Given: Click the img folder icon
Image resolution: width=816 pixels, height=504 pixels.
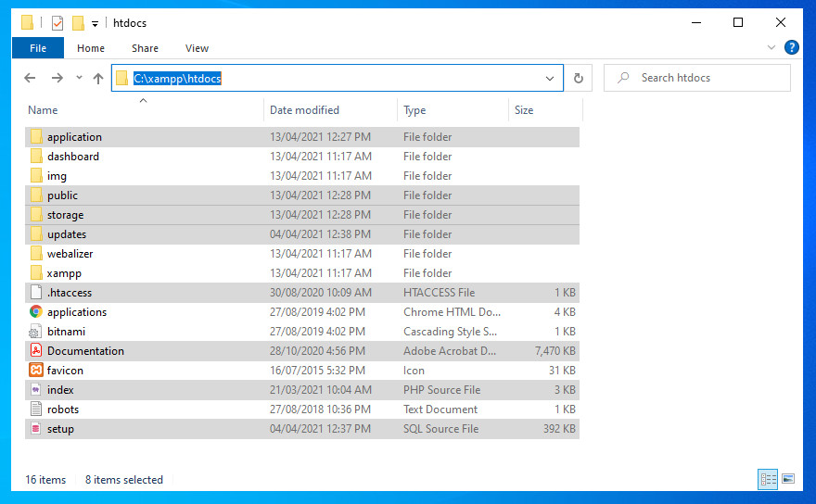Looking at the screenshot, I should click(36, 176).
